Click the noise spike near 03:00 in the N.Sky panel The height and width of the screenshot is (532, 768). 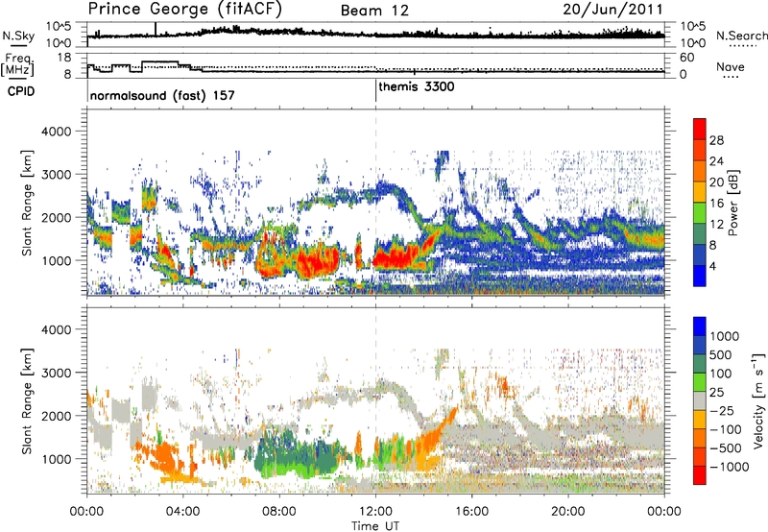click(x=156, y=30)
